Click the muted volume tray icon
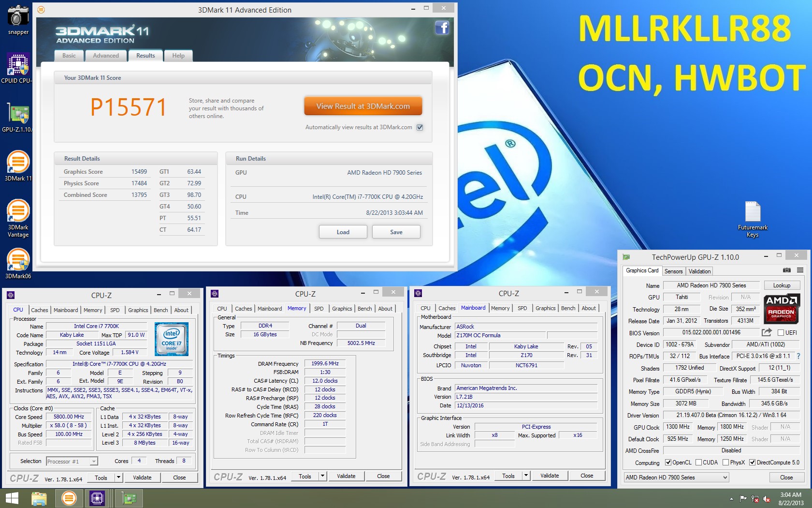This screenshot has height=508, width=812. 767,499
